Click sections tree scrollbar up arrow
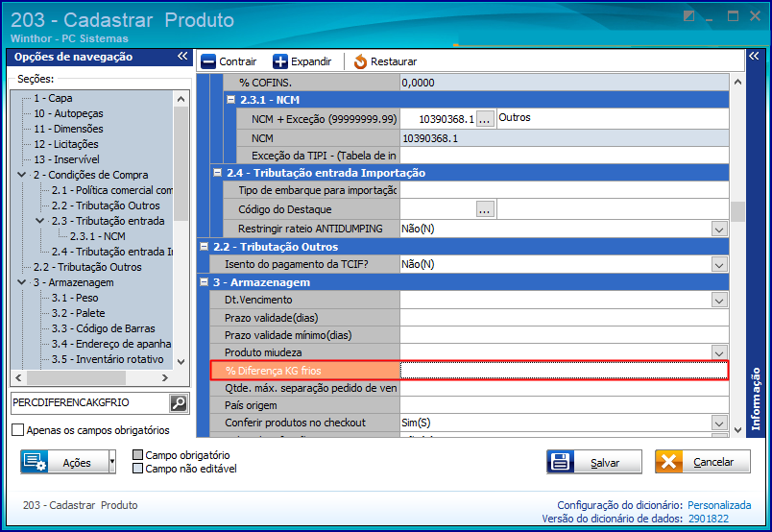 181,99
